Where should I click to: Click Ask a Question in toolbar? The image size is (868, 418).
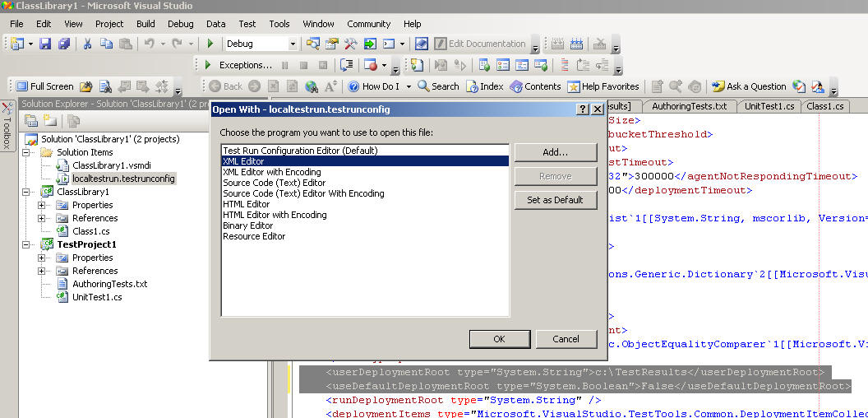click(x=749, y=86)
